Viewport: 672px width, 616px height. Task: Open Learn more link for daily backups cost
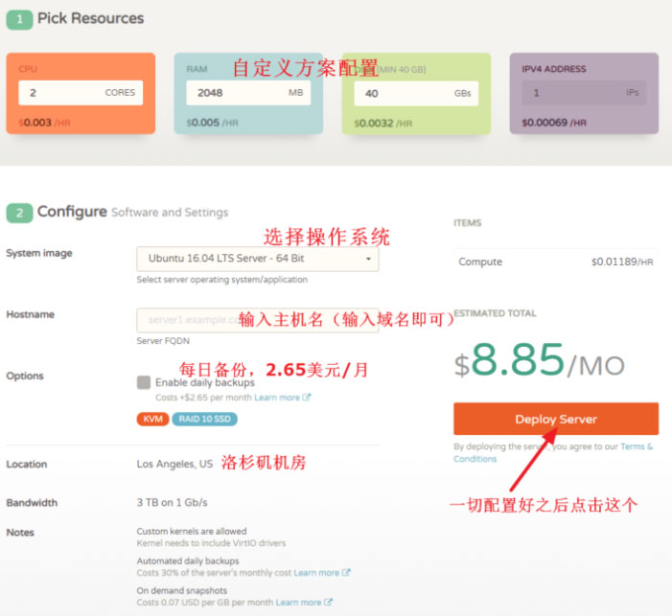[276, 398]
